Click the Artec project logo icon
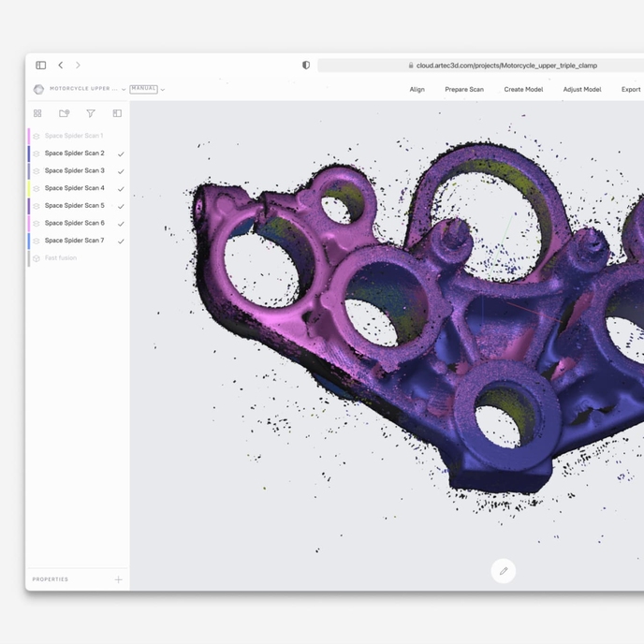644x644 pixels. point(38,89)
